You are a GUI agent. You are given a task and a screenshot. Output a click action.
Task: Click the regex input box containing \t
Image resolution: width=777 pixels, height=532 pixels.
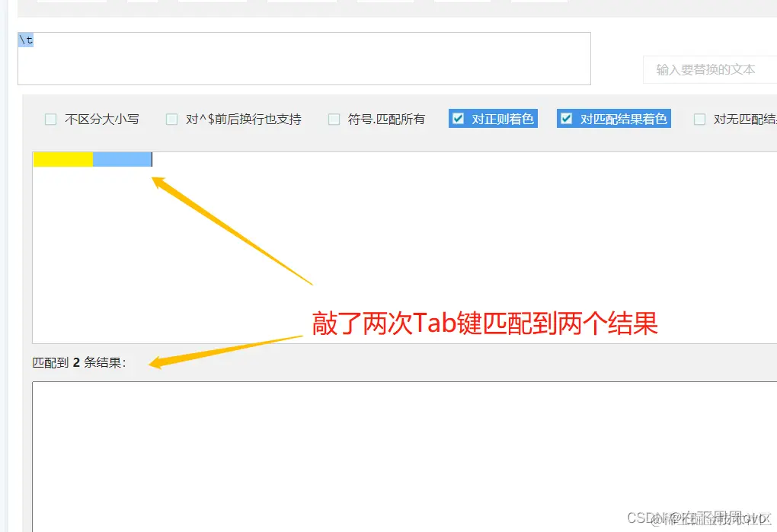[x=304, y=59]
